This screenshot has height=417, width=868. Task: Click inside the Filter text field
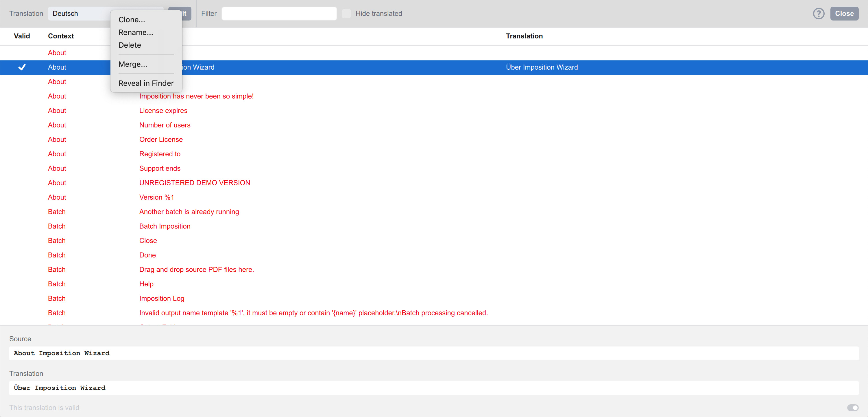point(279,14)
